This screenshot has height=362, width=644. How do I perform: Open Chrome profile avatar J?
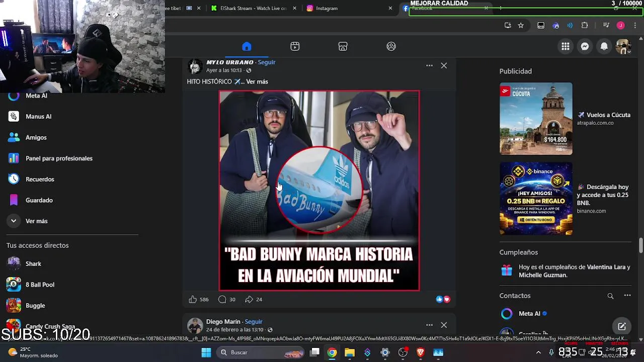click(x=621, y=25)
